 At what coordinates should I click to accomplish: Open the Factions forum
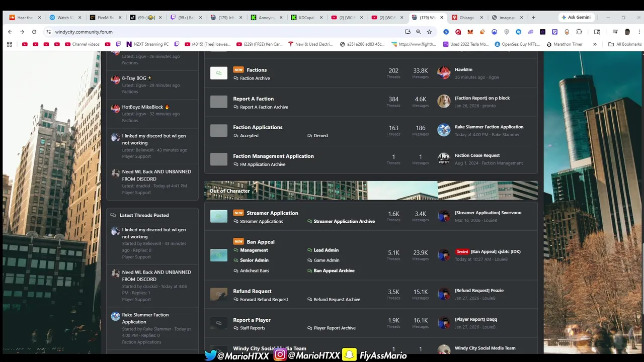coord(257,70)
